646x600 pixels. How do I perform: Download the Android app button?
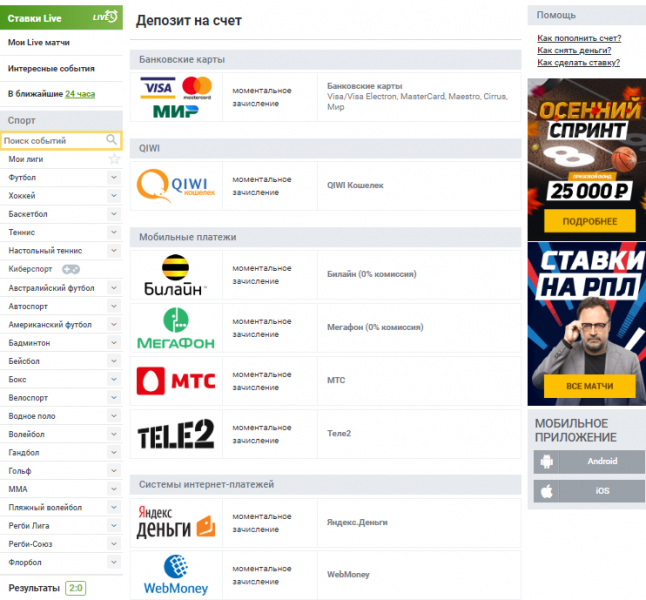[x=589, y=462]
